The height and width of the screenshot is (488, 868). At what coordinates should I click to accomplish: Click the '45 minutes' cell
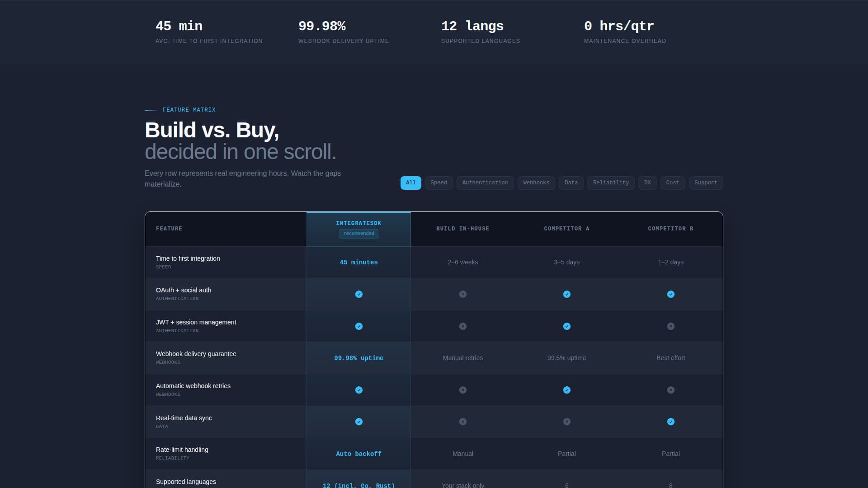[359, 262]
